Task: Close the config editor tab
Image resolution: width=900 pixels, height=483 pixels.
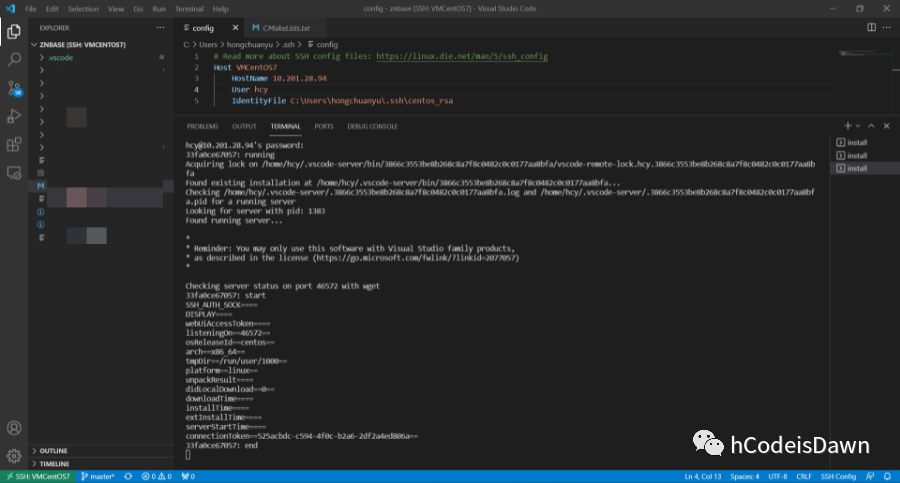Action: click(235, 28)
